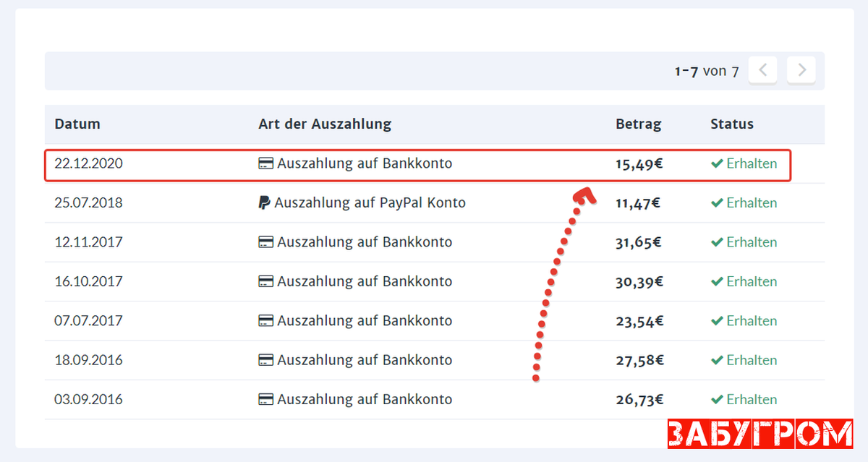Select the date 25.07.2018
This screenshot has width=868, height=462.
click(x=88, y=203)
